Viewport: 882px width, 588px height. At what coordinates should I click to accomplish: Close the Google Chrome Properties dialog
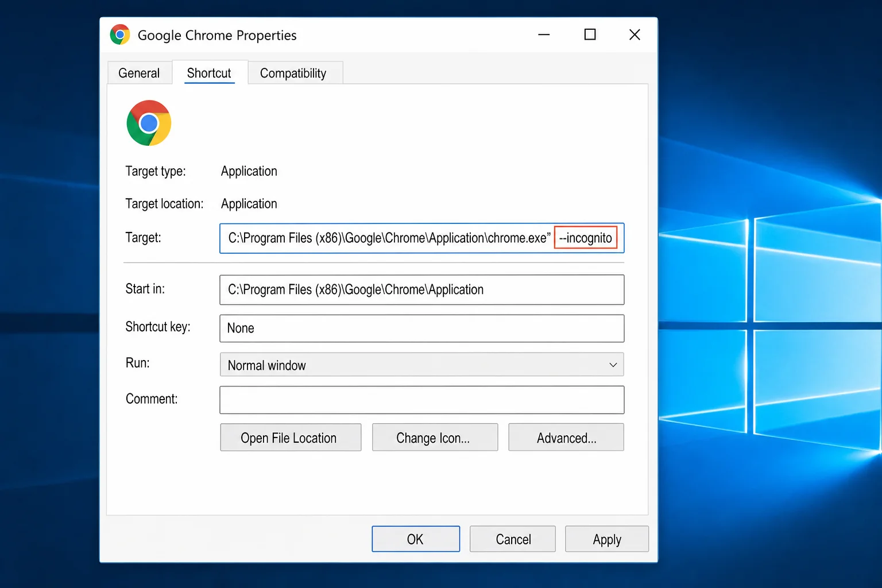pos(635,35)
